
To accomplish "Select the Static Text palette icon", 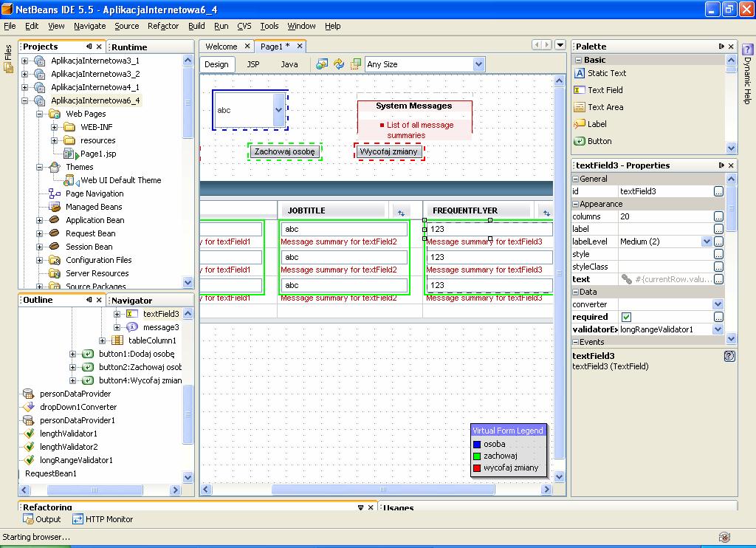I will (x=579, y=73).
